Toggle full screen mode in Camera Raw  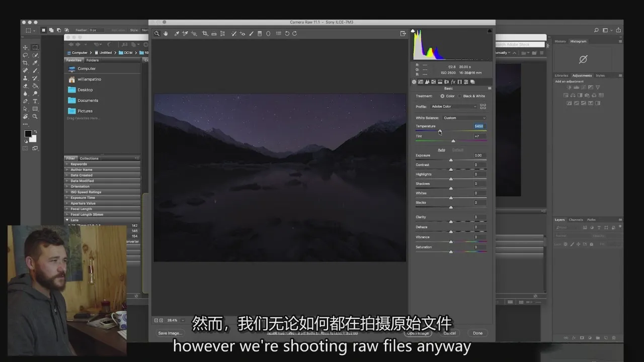(403, 34)
